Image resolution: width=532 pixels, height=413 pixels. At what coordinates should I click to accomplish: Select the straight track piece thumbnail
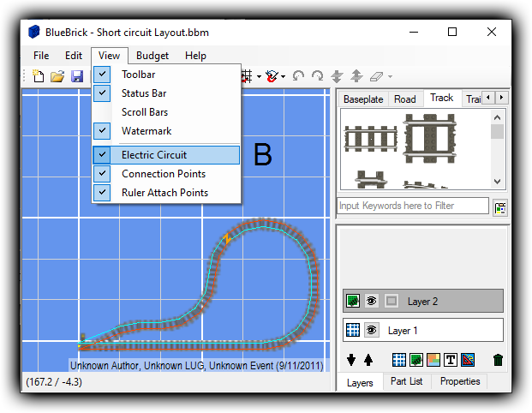pos(370,139)
